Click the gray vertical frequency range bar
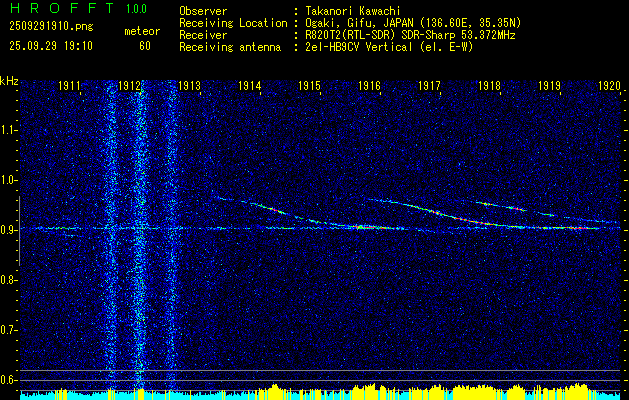 19,231
